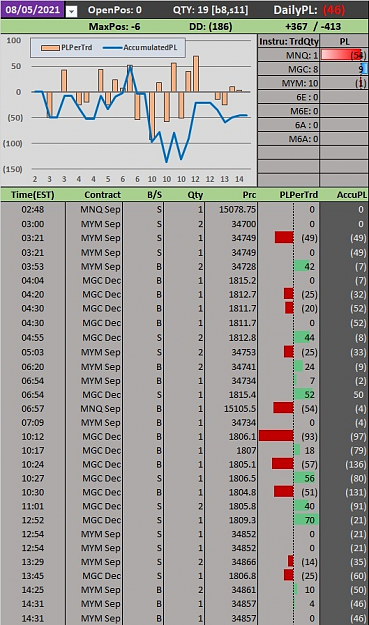
Task: Select the 6E : 0 instrument cell
Action: (289, 97)
